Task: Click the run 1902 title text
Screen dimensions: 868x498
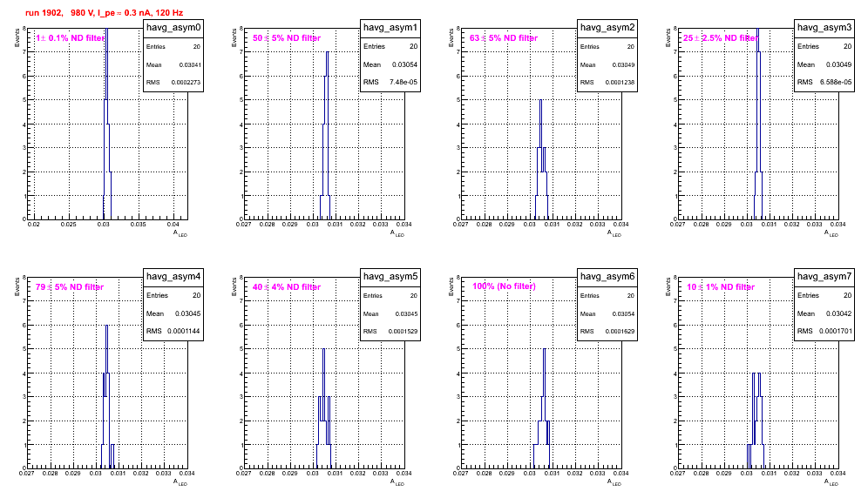Action: 104,13
